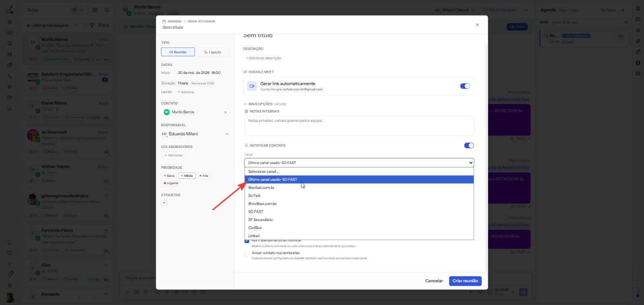
Task: Click the Entrar meeting button in chat banner
Action: [x=517, y=27]
